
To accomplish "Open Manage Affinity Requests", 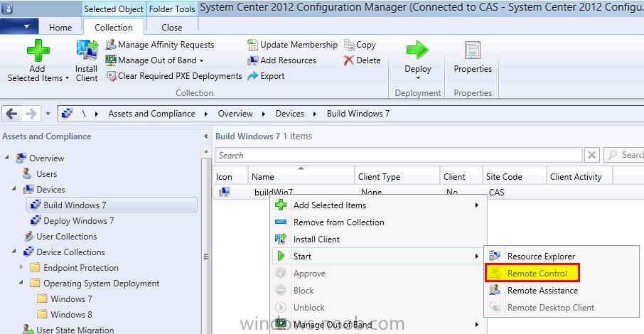I will click(160, 44).
